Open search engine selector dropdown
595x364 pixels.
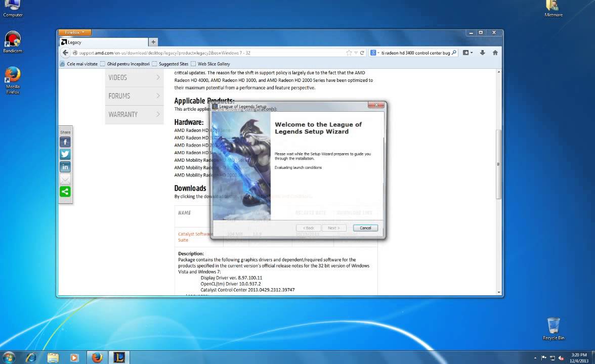coord(374,53)
